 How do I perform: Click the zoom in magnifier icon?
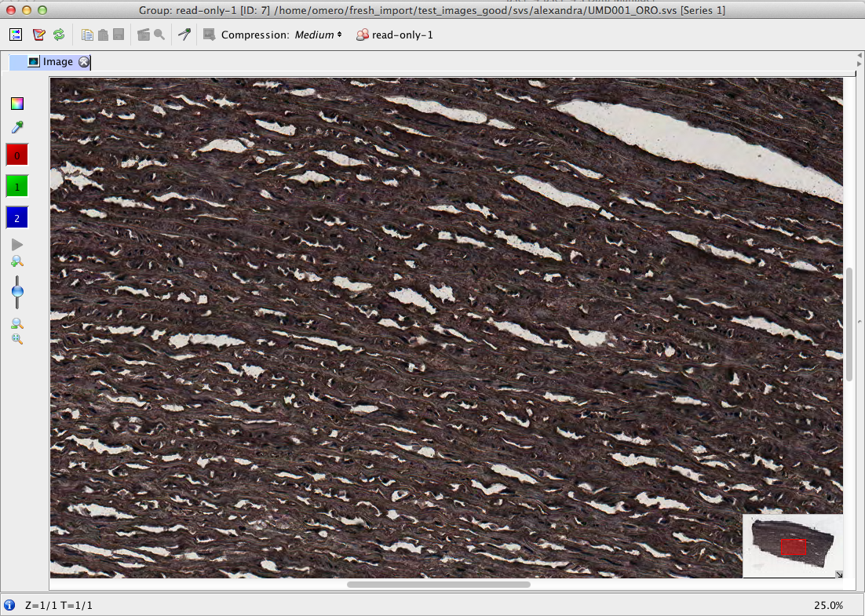(17, 261)
